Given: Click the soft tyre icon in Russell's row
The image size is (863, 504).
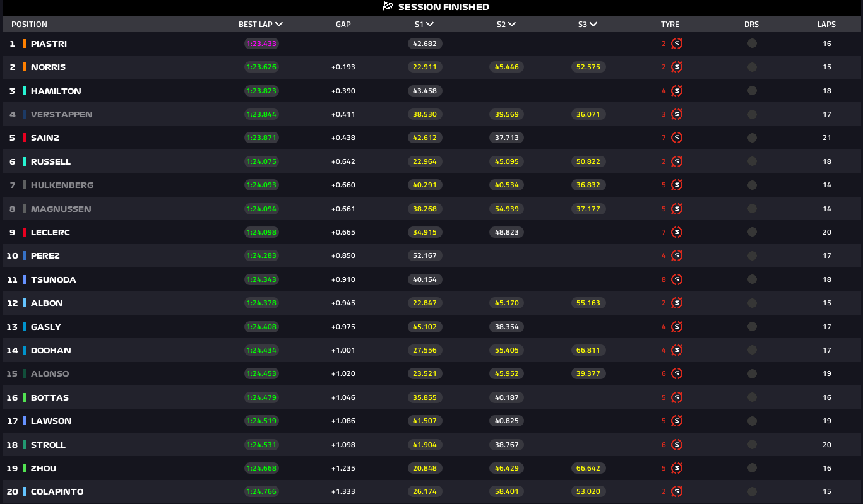Looking at the screenshot, I should (677, 161).
